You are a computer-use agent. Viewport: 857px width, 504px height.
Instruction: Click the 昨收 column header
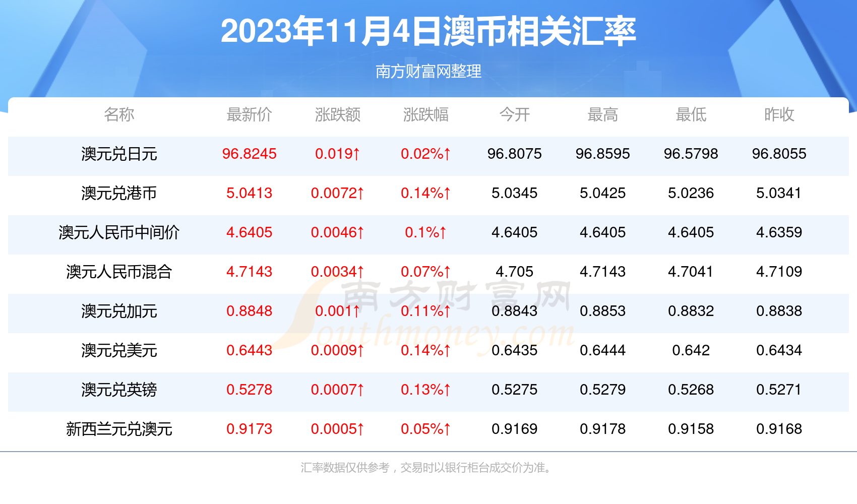(x=779, y=114)
